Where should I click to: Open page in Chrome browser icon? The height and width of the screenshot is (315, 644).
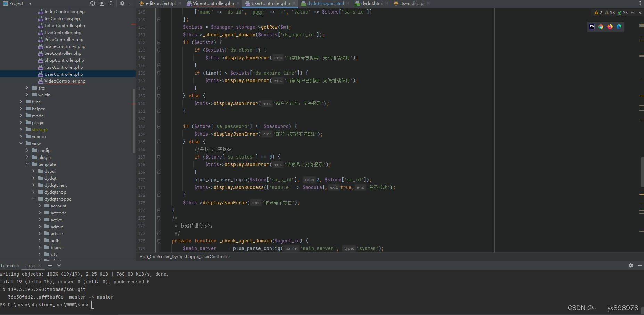point(601,27)
